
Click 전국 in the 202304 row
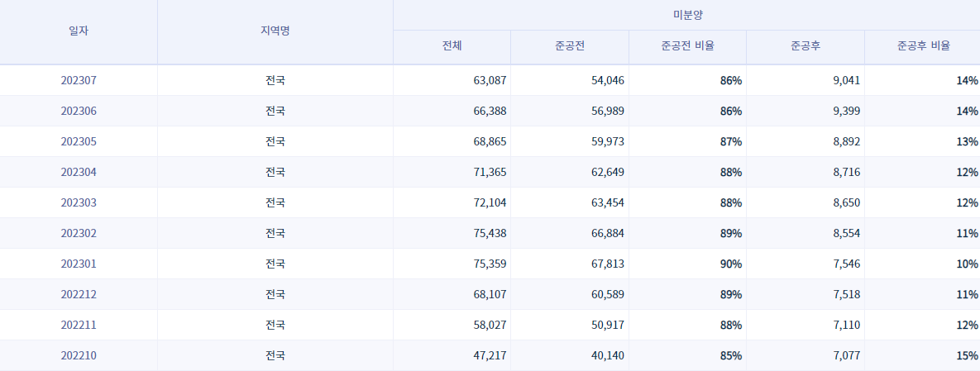[x=275, y=172]
